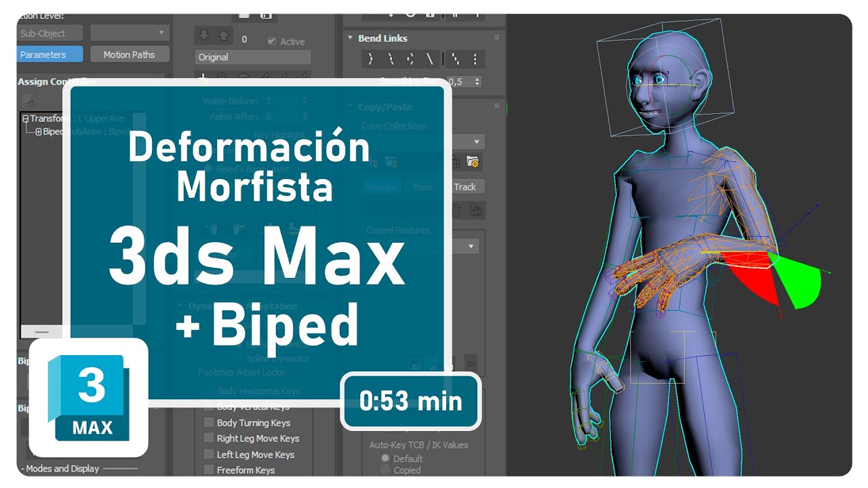Click the Zero Twist icon in Bend Links
The width and height of the screenshot is (868, 488).
pyautogui.click(x=454, y=59)
